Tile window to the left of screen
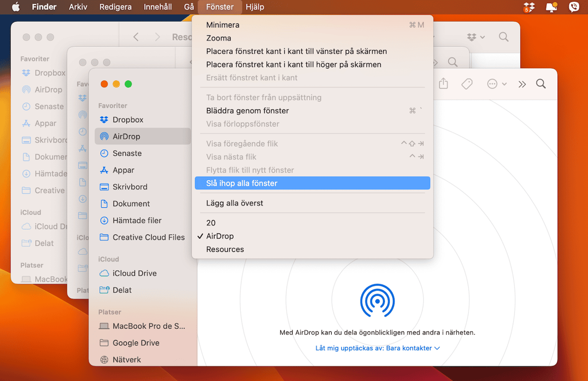This screenshot has height=381, width=588. click(x=312, y=51)
